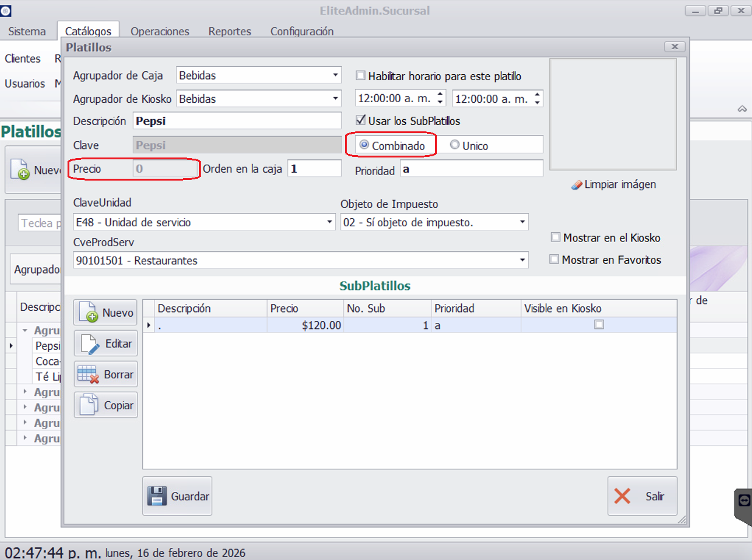This screenshot has width=752, height=560.
Task: Click the Descripción field containing Pepsi
Action: (237, 121)
